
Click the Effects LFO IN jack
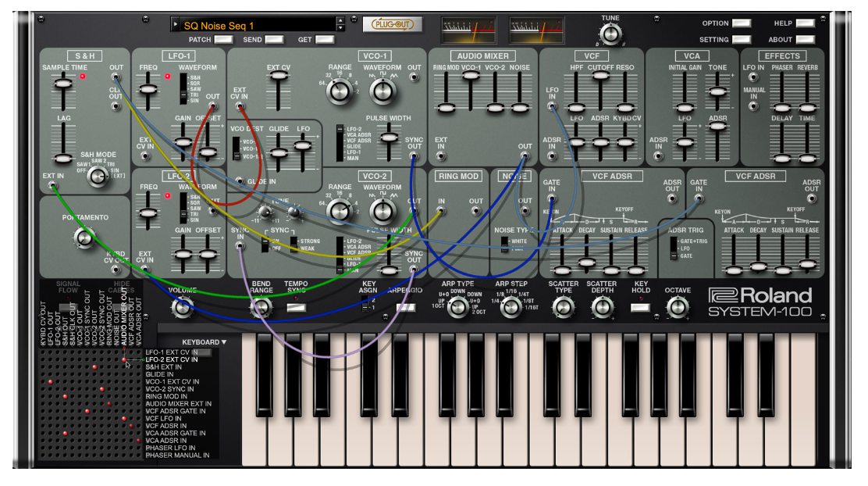point(753,77)
